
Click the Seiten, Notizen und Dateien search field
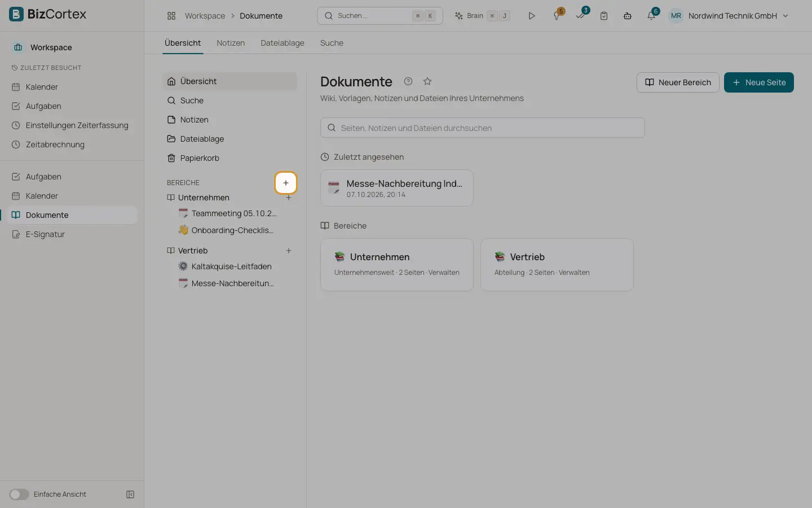click(483, 128)
